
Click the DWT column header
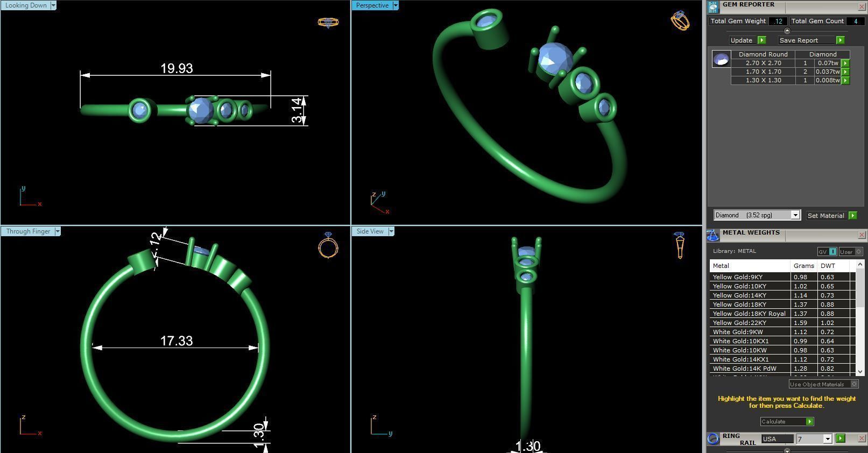[x=834, y=266]
